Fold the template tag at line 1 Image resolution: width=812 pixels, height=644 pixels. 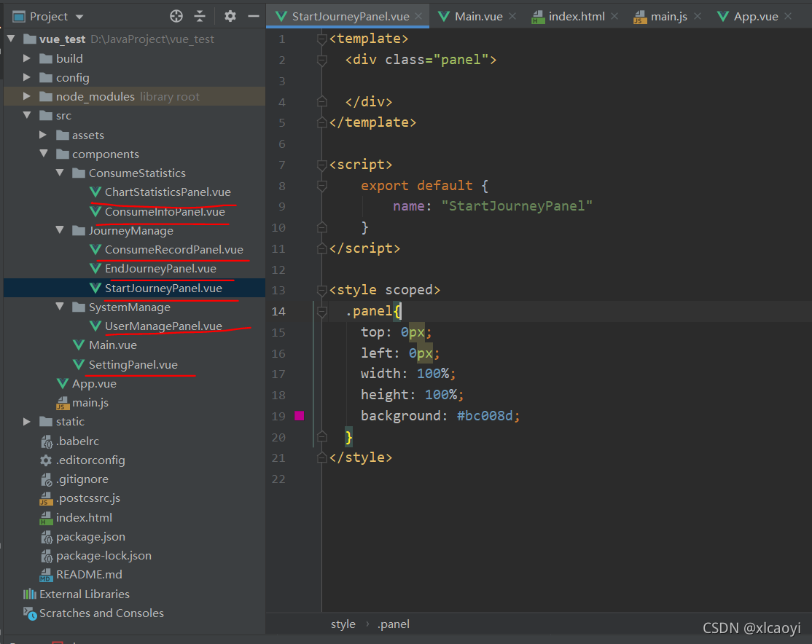(321, 39)
